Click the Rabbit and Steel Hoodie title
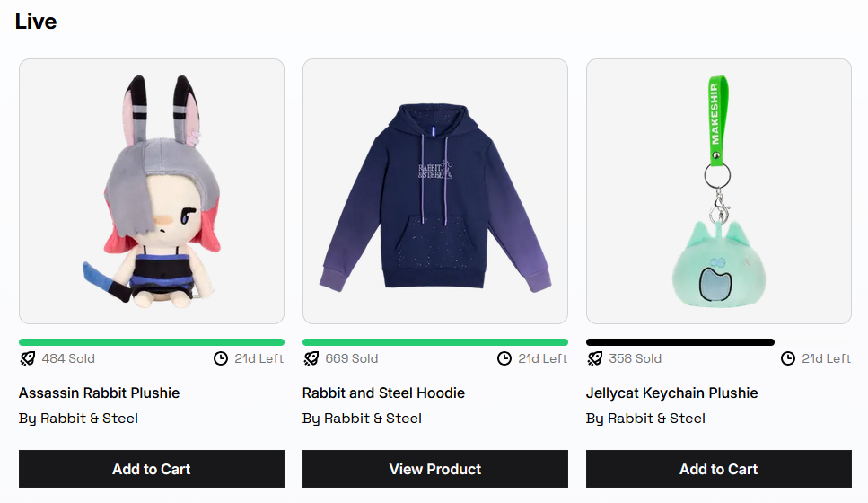This screenshot has height=503, width=868. click(x=384, y=393)
